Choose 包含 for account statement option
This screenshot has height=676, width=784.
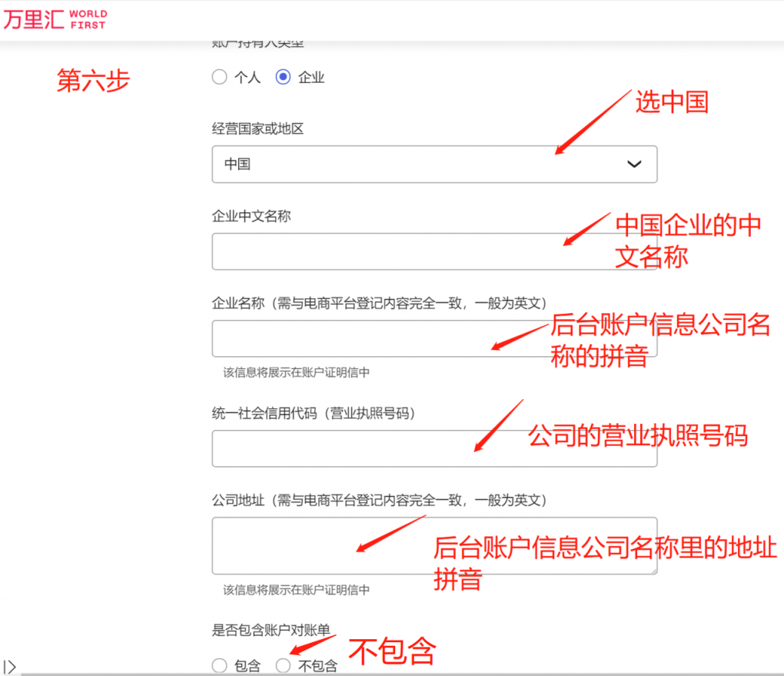[219, 665]
